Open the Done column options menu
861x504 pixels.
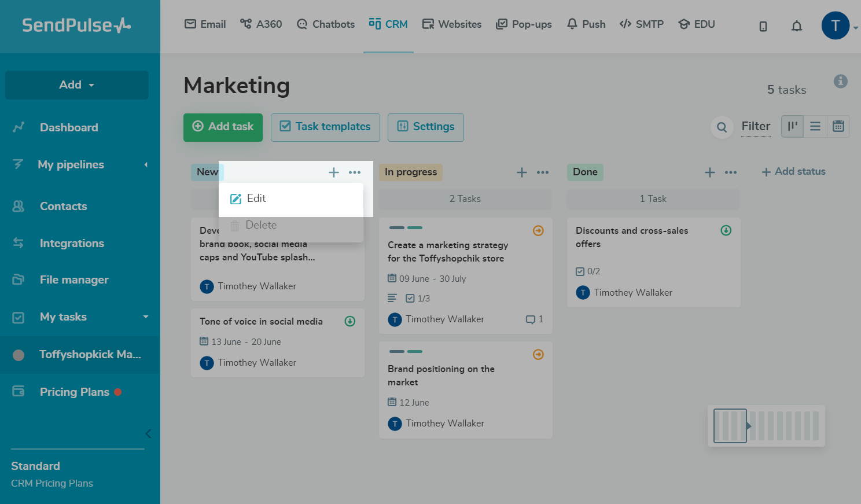(x=731, y=172)
